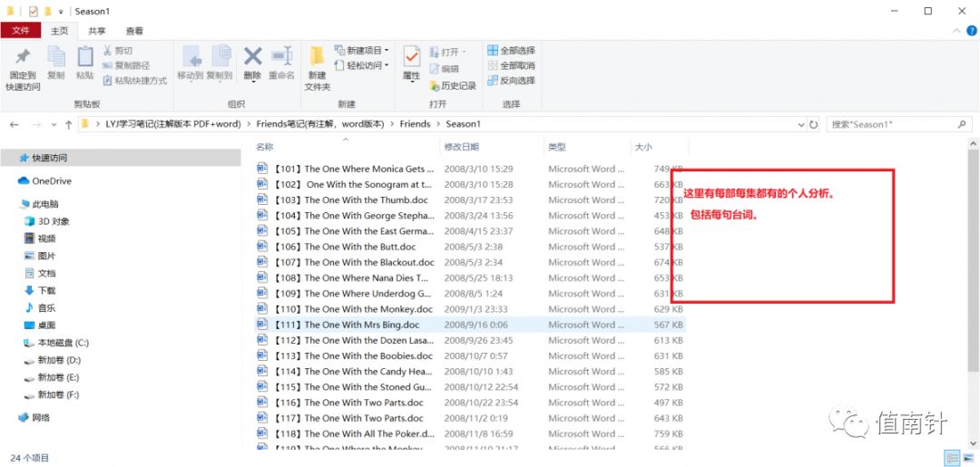Open the Open (打开) dropdown
Image resolution: width=980 pixels, height=467 pixels.
pyautogui.click(x=448, y=51)
